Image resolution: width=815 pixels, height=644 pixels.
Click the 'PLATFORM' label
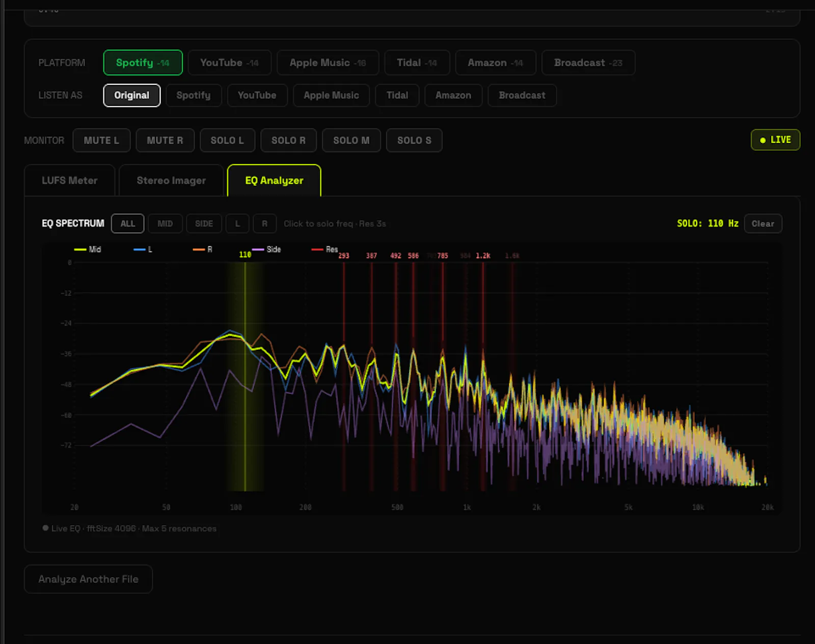62,63
